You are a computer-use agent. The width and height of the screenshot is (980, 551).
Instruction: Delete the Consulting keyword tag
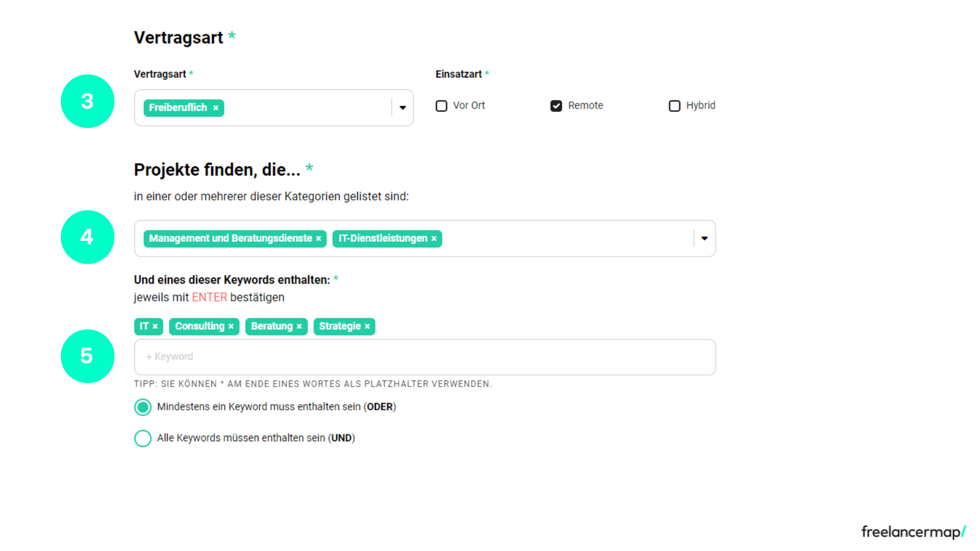coord(231,326)
